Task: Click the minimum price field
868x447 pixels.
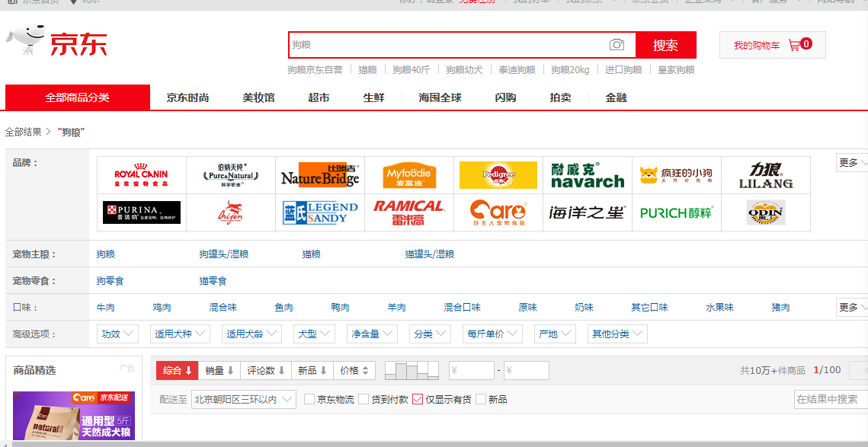Action: pos(472,371)
